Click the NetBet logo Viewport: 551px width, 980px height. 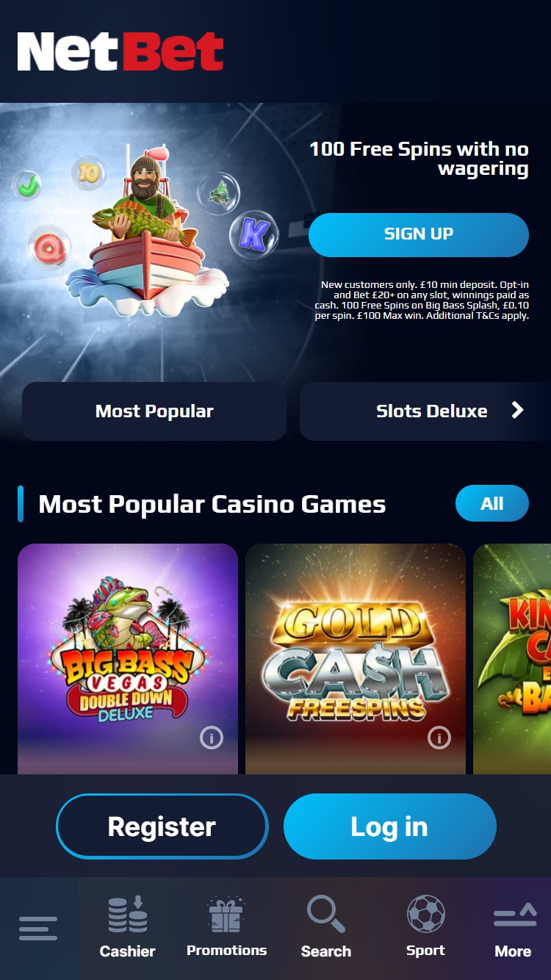coord(120,51)
